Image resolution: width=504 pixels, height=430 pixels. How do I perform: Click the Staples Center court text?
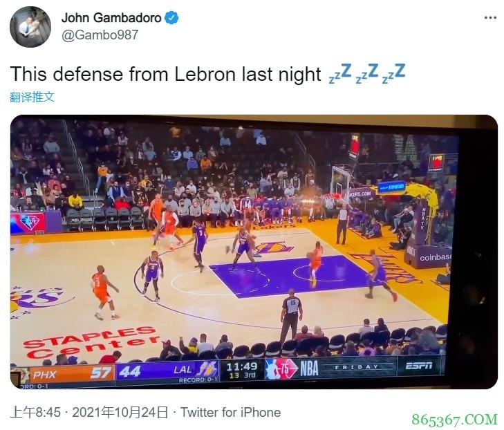[x=92, y=342]
